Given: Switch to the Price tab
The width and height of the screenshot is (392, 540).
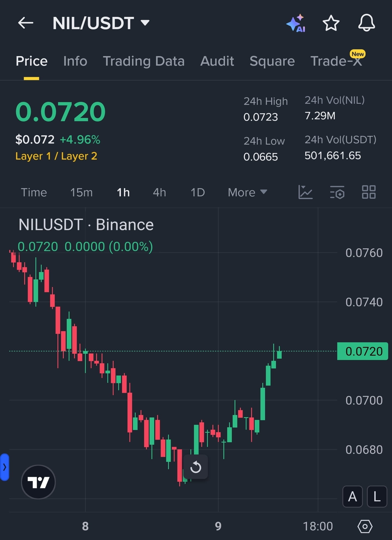Looking at the screenshot, I should click(32, 61).
